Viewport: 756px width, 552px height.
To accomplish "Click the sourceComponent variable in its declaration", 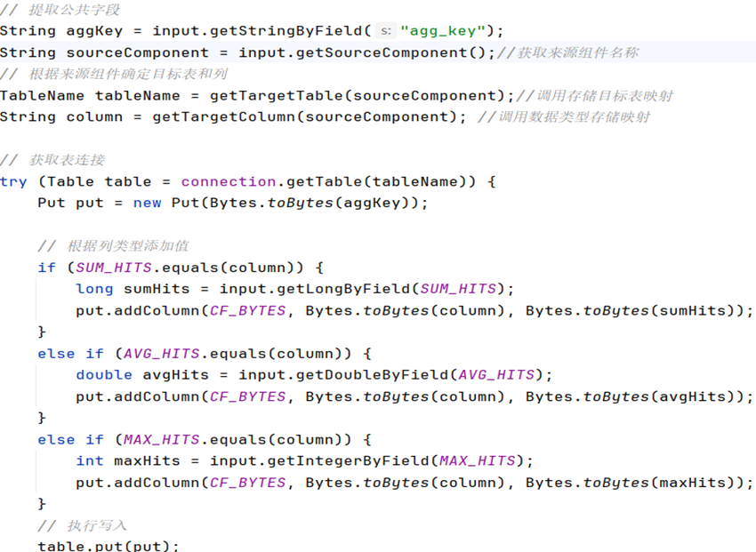I will click(x=137, y=52).
